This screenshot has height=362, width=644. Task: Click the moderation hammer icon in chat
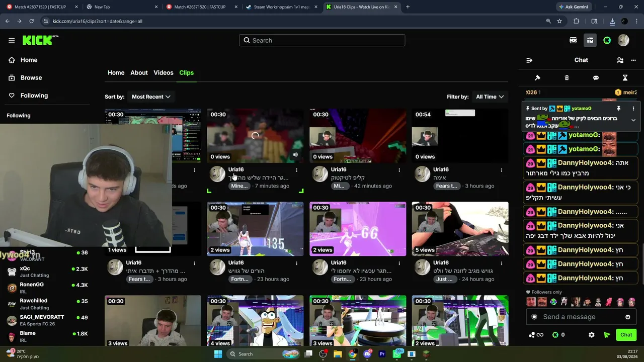[x=537, y=78]
